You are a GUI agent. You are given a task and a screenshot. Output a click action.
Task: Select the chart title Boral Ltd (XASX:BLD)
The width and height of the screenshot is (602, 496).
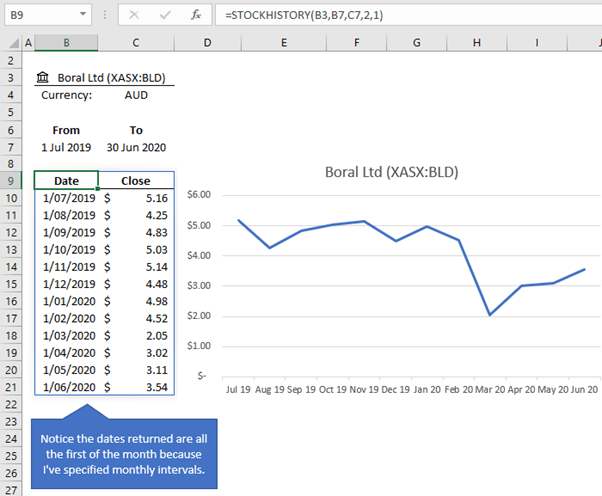[x=392, y=172]
